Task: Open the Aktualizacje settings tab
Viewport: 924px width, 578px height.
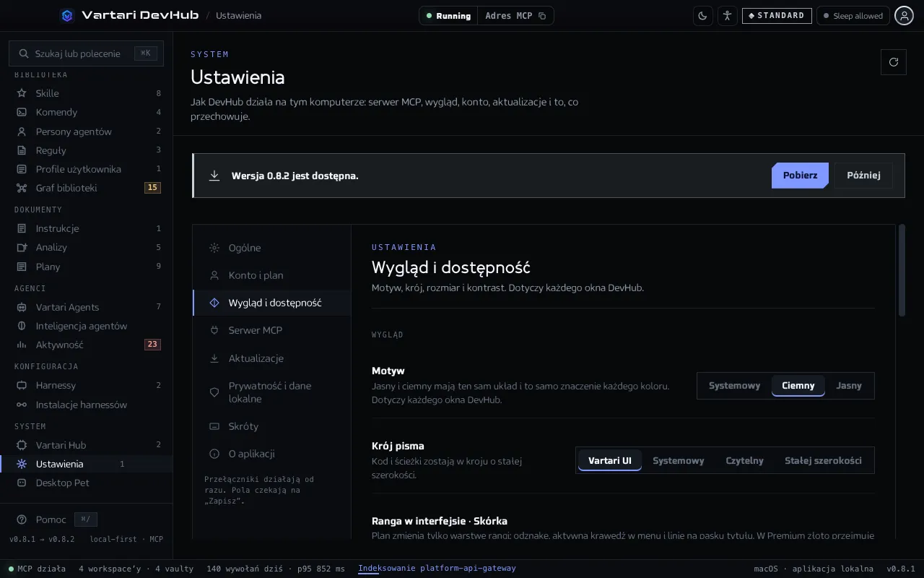Action: [x=272, y=358]
